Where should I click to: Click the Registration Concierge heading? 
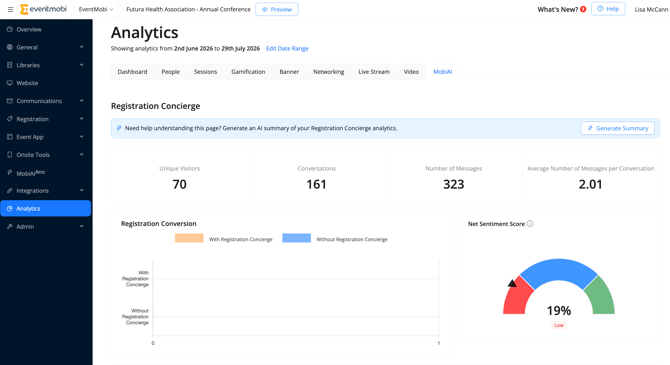(156, 106)
